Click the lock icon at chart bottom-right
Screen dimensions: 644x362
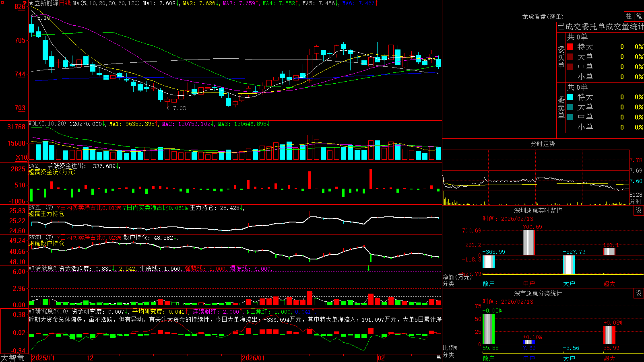coord(438,357)
